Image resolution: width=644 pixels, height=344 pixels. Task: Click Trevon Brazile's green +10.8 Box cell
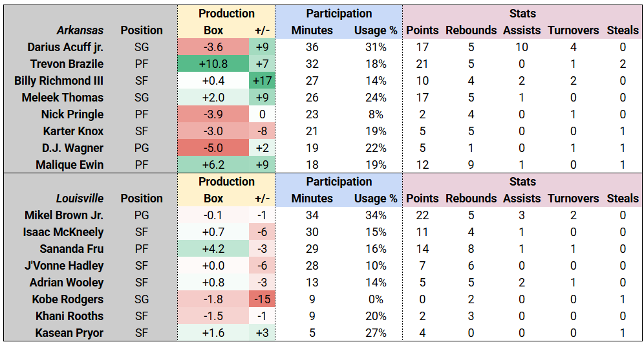(x=213, y=64)
